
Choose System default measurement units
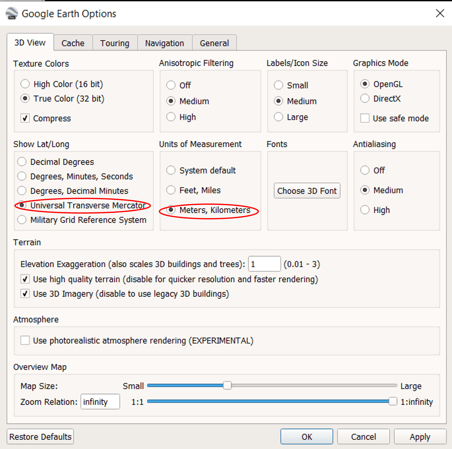(x=171, y=170)
